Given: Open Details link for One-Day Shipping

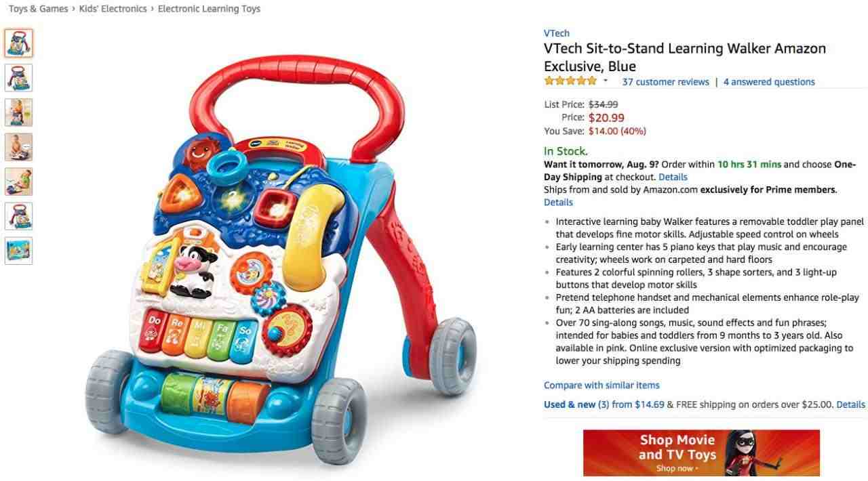Looking at the screenshot, I should (x=673, y=177).
